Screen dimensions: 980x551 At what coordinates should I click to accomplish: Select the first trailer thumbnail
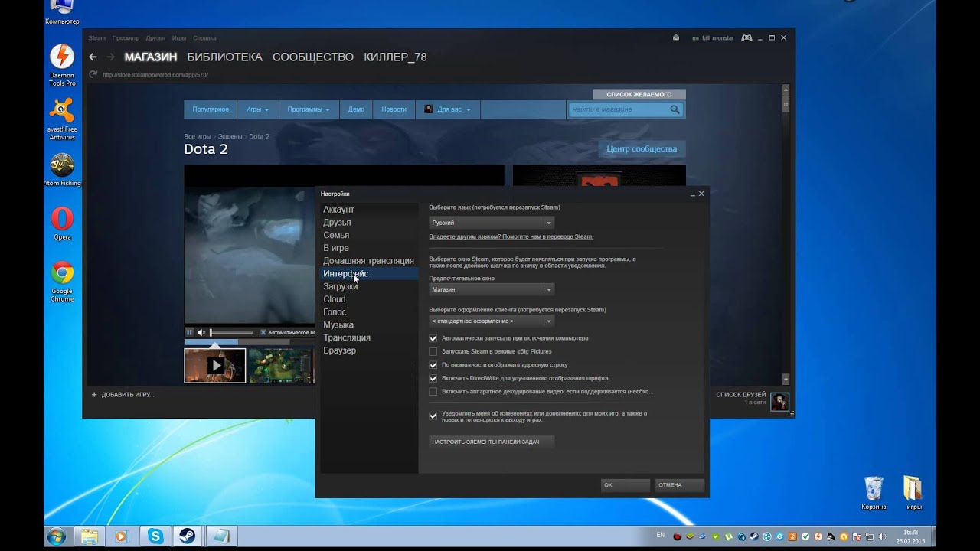215,366
